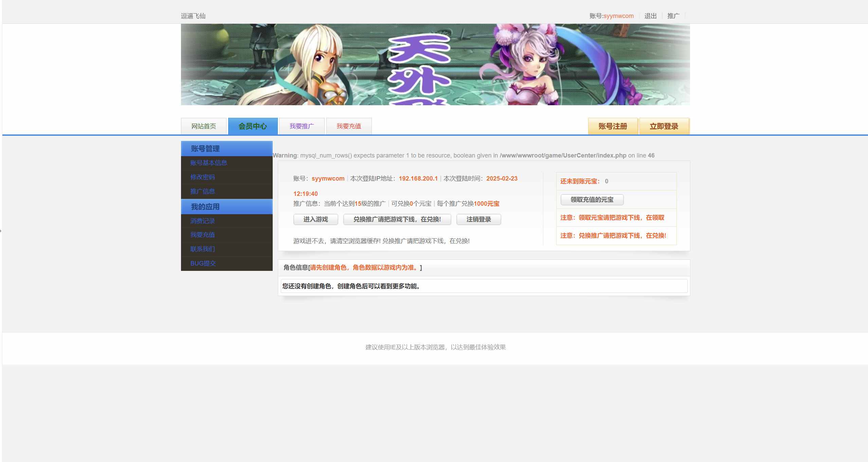Select 修改密码 from the sidebar
The image size is (868, 462).
[202, 177]
